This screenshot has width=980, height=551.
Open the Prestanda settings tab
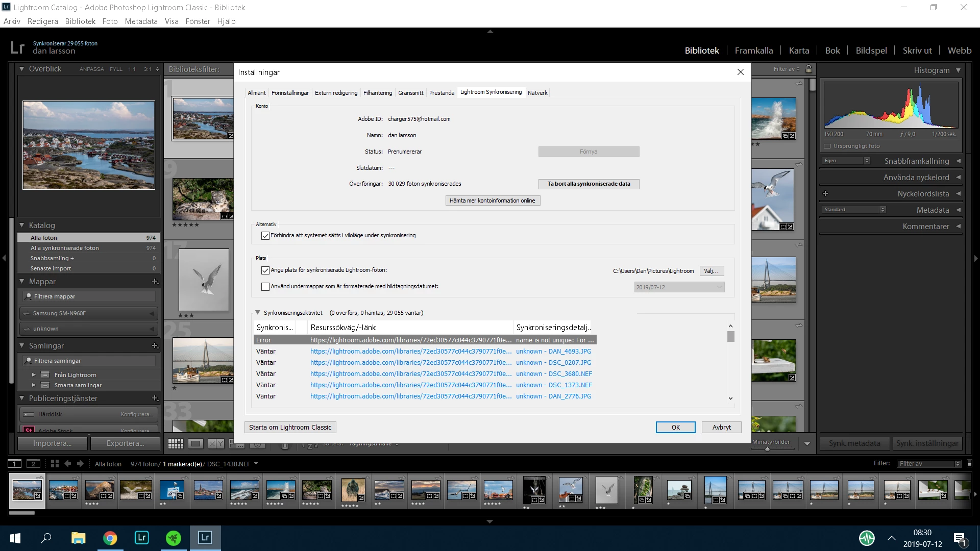442,93
